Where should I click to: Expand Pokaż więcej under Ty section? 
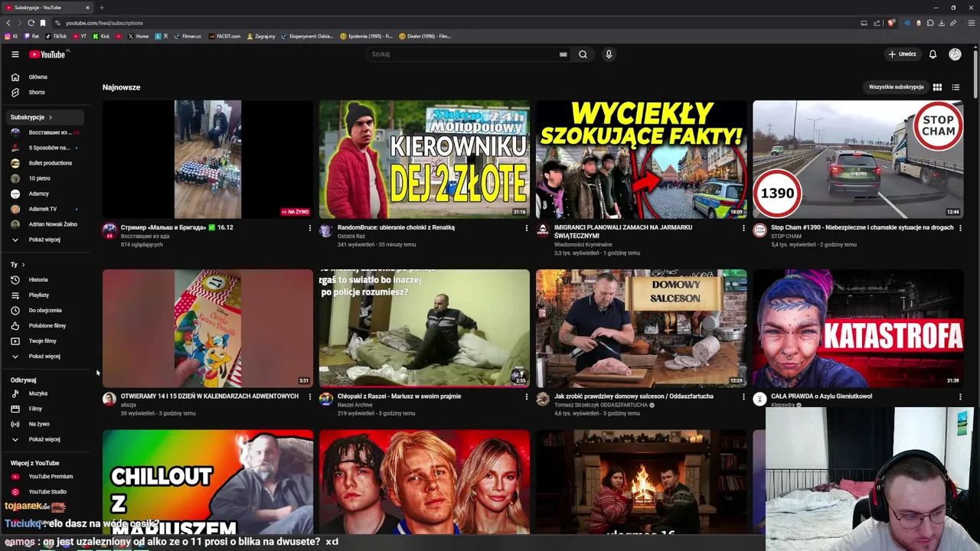coord(44,356)
